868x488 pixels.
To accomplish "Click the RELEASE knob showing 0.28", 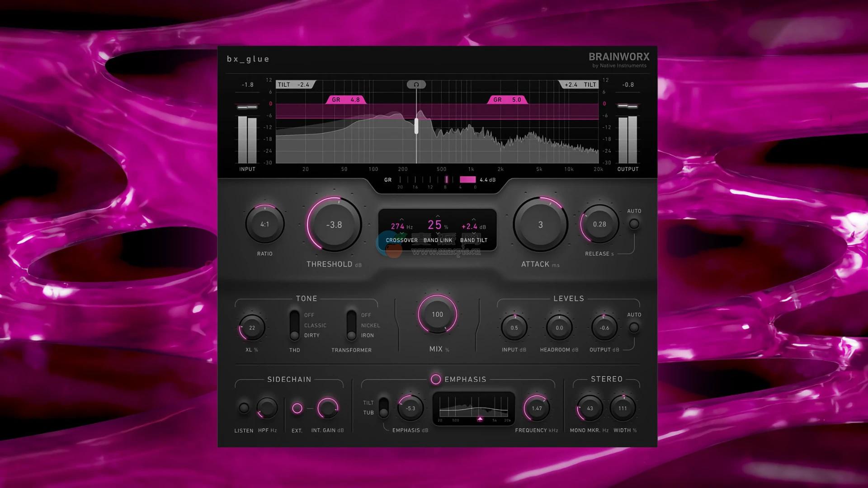I will (599, 224).
